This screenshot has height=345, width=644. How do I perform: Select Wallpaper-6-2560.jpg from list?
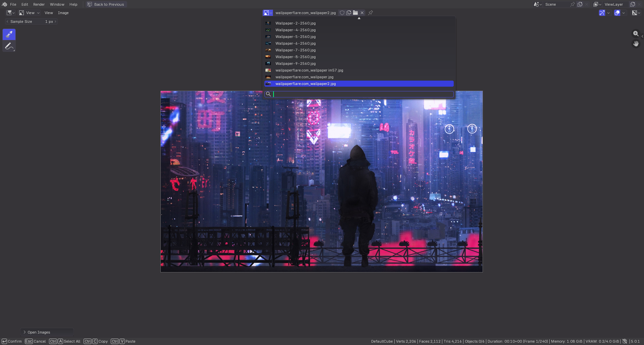[x=359, y=43]
